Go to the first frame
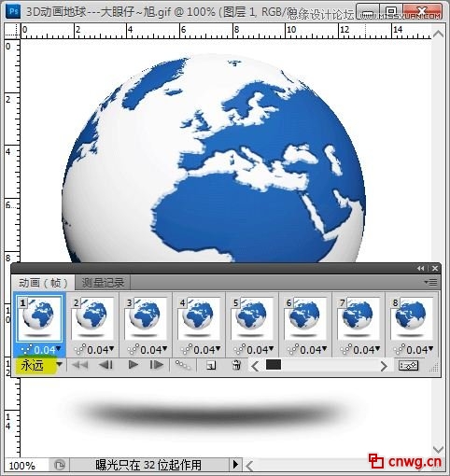The height and width of the screenshot is (476, 450). click(79, 365)
